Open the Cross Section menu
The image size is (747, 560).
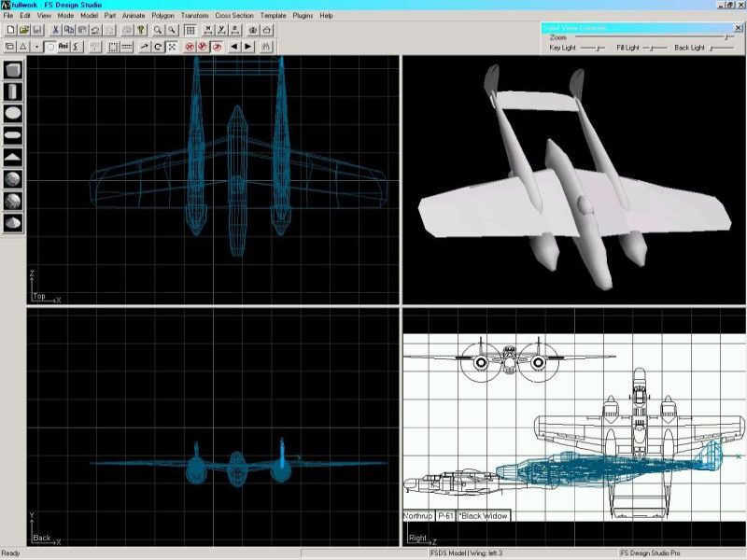pyautogui.click(x=234, y=16)
